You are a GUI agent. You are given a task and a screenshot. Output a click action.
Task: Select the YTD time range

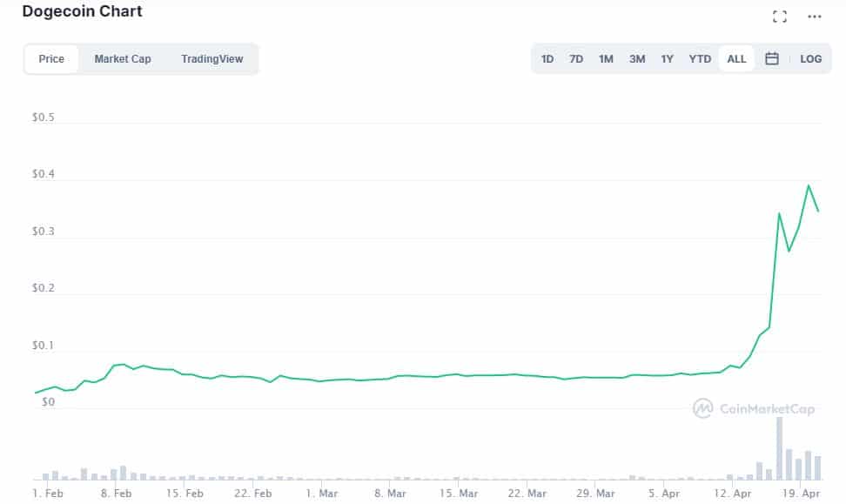[700, 59]
